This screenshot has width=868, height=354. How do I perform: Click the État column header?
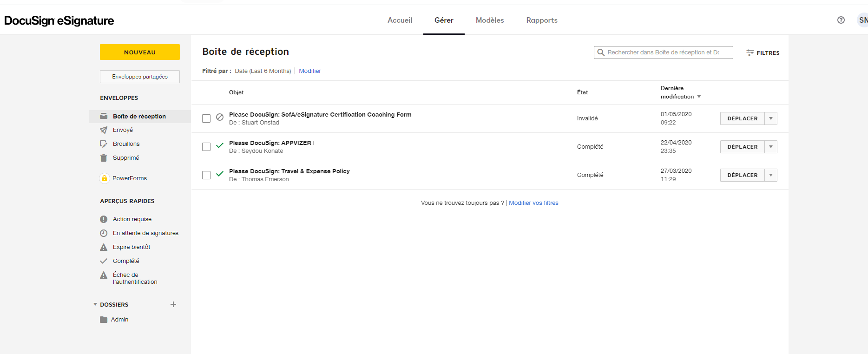582,92
